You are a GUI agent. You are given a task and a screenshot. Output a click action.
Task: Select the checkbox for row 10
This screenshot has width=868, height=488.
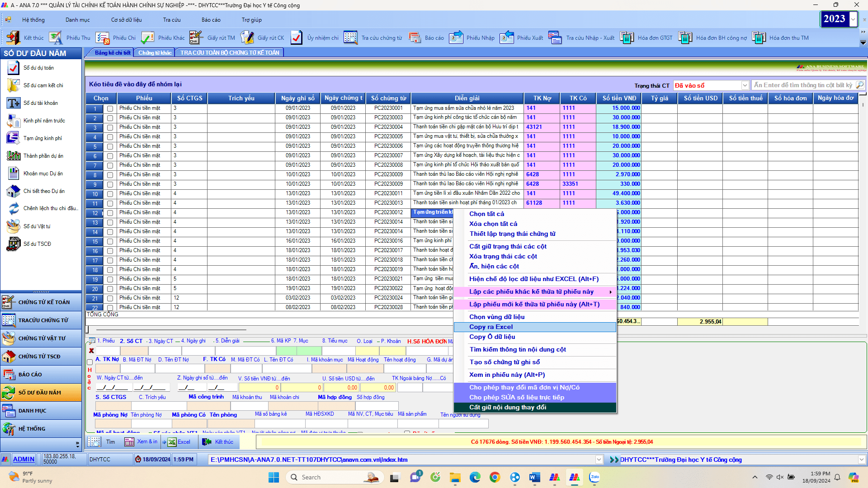pos(110,194)
